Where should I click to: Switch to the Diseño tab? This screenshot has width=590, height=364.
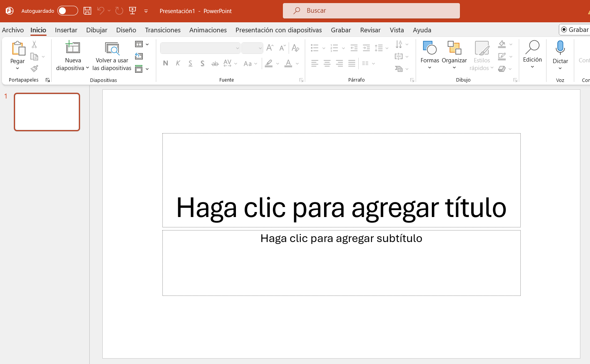(126, 30)
